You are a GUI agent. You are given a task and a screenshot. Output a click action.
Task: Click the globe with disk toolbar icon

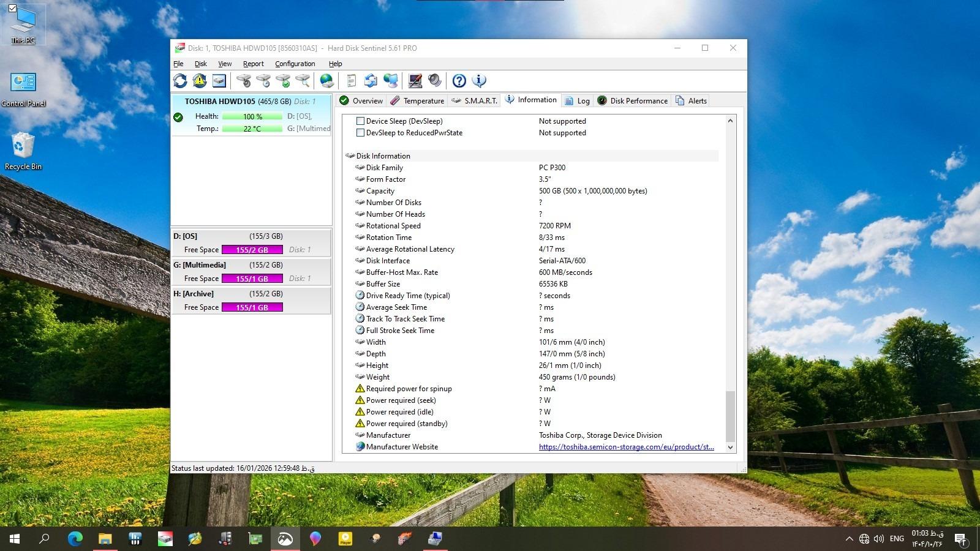pyautogui.click(x=327, y=81)
